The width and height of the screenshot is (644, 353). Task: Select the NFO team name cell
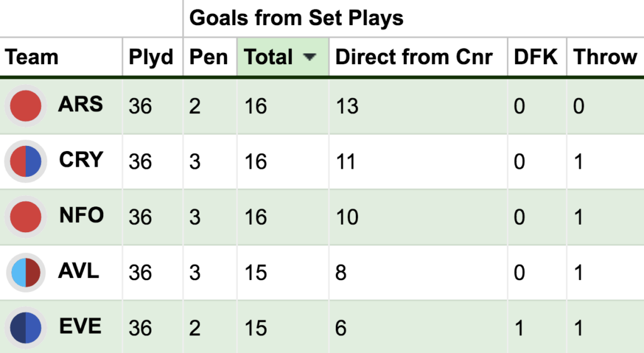[x=81, y=215]
